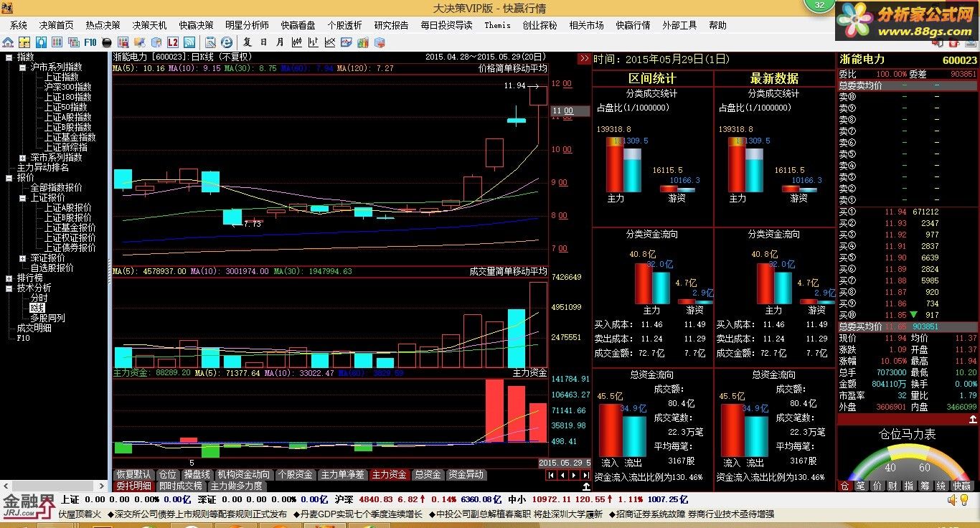The height and width of the screenshot is (528, 980).
Task: Jump to last record with the chart navigation arrow
Action: pos(585,475)
